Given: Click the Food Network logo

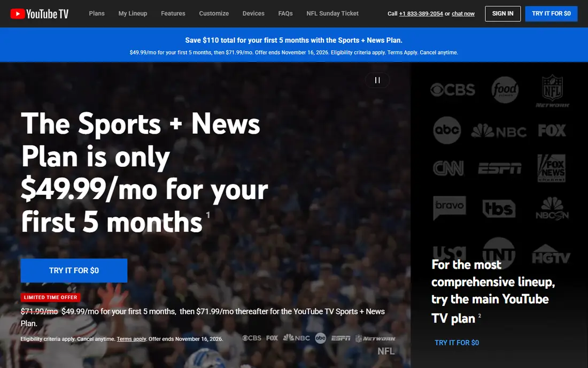Looking at the screenshot, I should [x=505, y=90].
